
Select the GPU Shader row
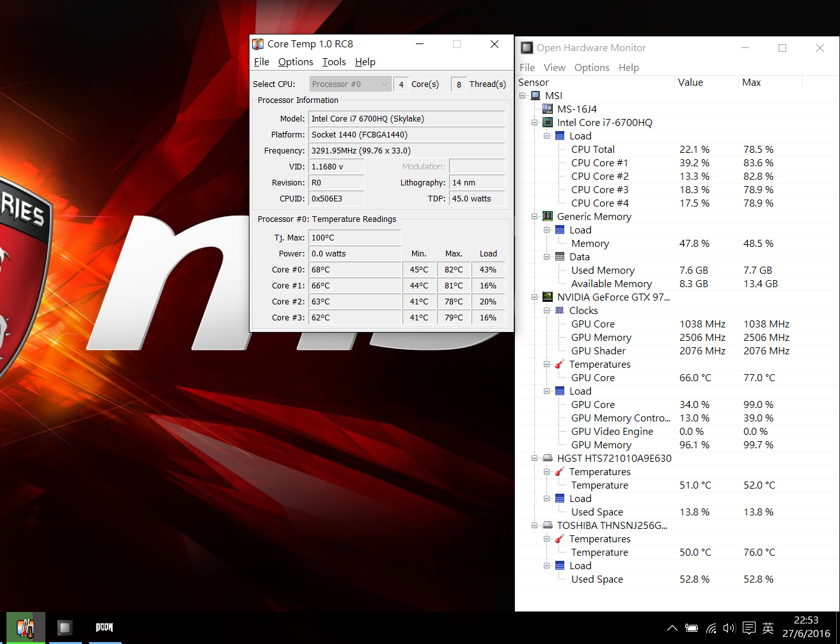tap(678, 351)
